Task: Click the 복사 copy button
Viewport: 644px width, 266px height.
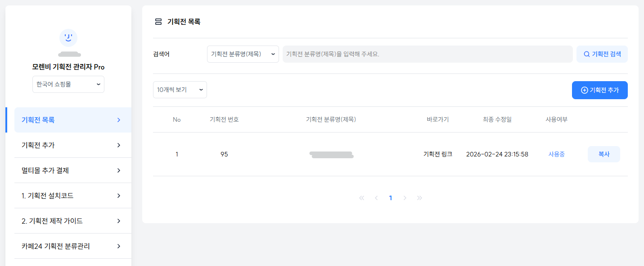Action: pyautogui.click(x=603, y=154)
